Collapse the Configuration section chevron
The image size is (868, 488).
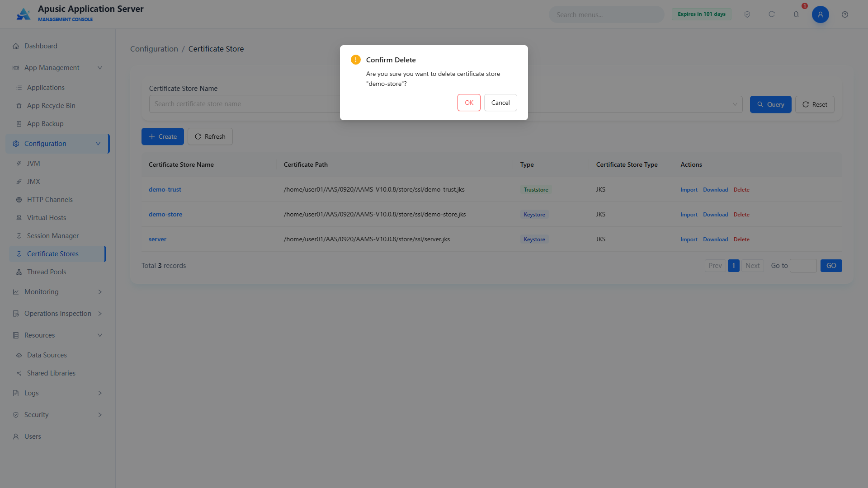click(x=98, y=144)
